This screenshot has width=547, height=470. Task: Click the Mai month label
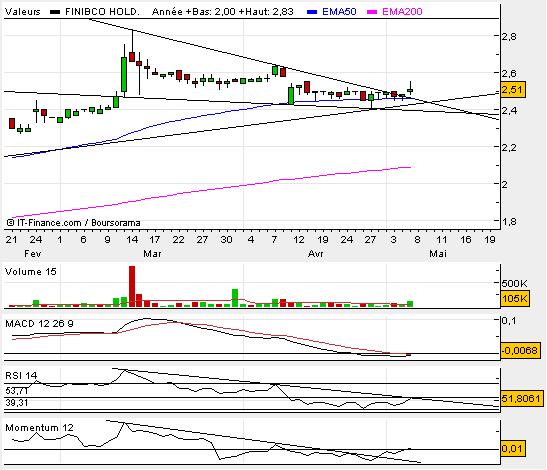click(x=438, y=254)
